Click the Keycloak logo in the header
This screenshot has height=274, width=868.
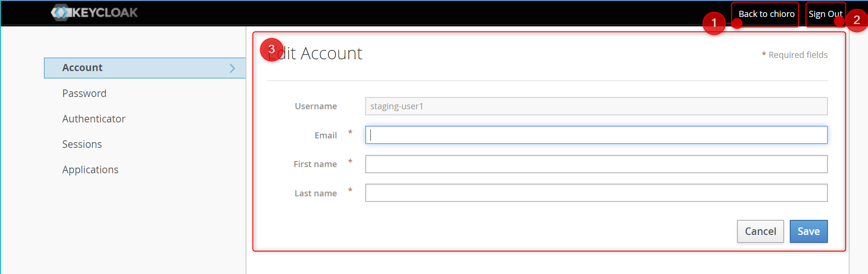94,13
